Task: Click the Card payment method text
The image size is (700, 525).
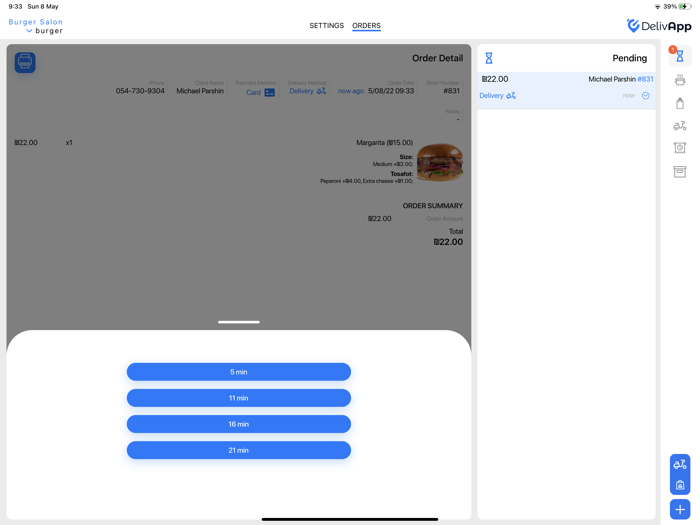Action: coord(253,92)
